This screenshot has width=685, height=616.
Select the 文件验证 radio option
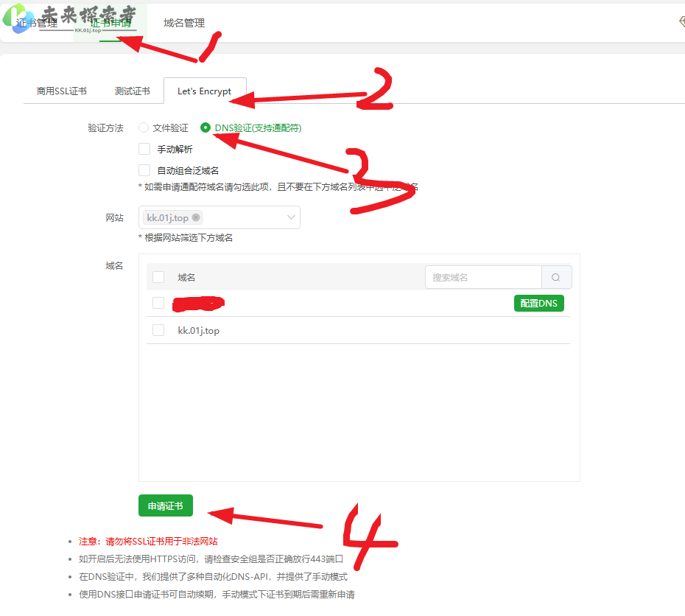tap(144, 127)
